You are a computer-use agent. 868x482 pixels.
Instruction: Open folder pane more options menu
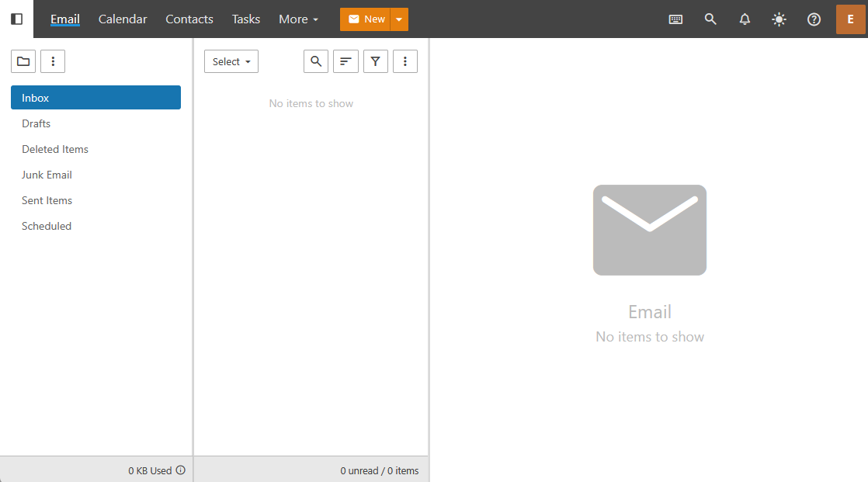[53, 61]
